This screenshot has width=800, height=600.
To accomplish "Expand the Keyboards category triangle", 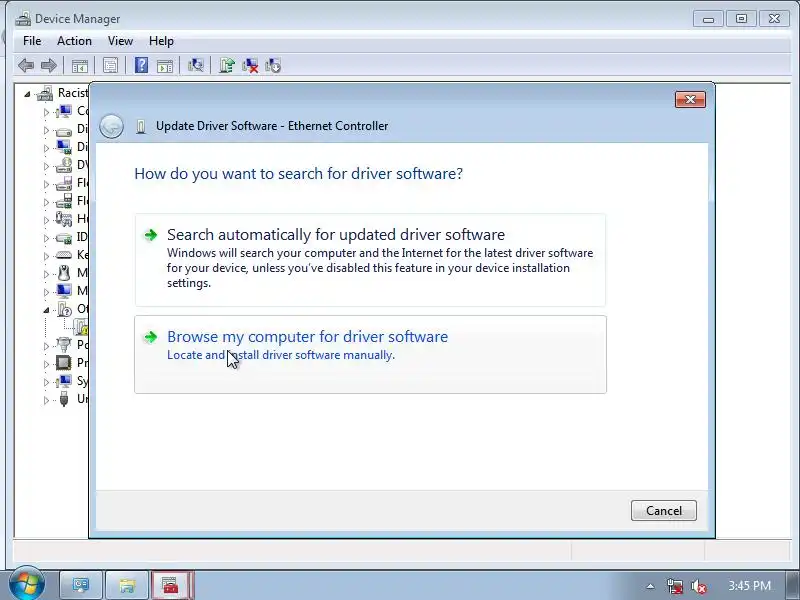I will pos(46,256).
